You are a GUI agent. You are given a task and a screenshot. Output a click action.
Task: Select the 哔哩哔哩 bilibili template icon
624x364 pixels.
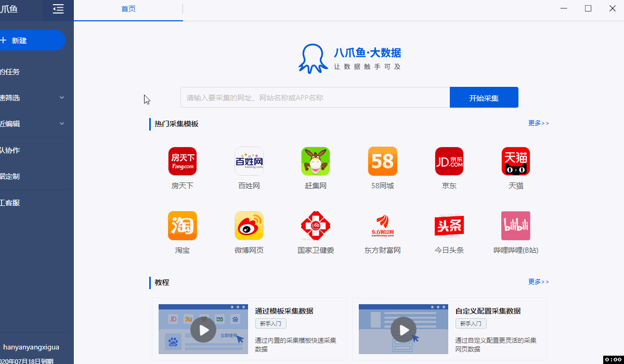coord(516,226)
